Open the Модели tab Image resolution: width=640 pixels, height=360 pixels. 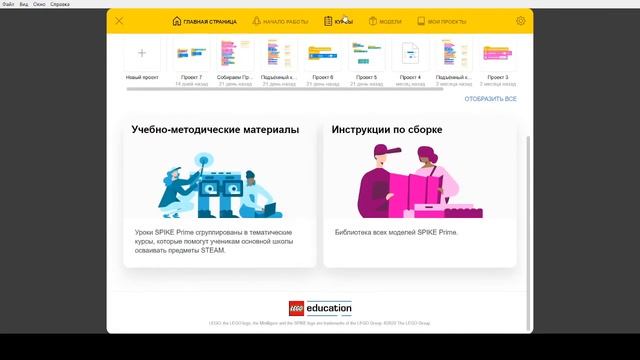(x=385, y=21)
